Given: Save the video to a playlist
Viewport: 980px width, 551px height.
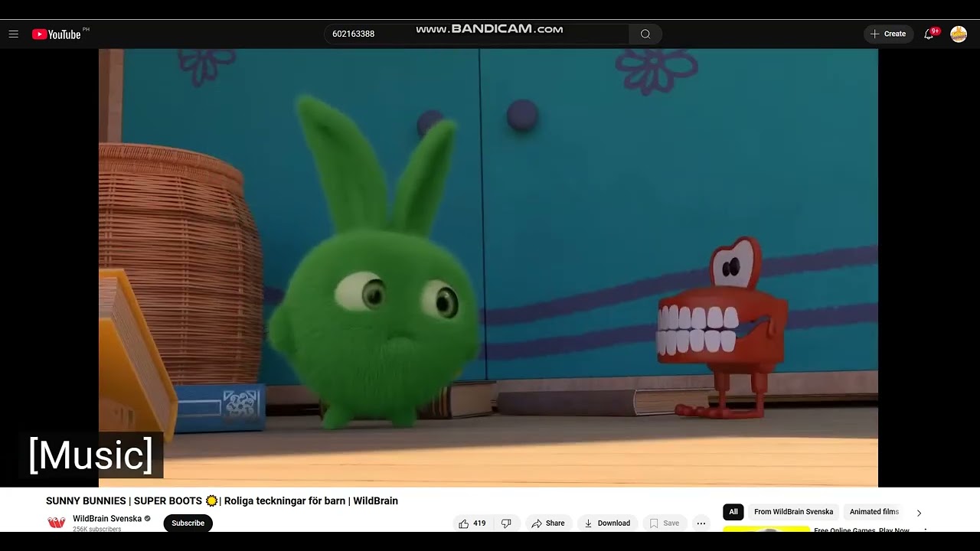Looking at the screenshot, I should coord(664,523).
